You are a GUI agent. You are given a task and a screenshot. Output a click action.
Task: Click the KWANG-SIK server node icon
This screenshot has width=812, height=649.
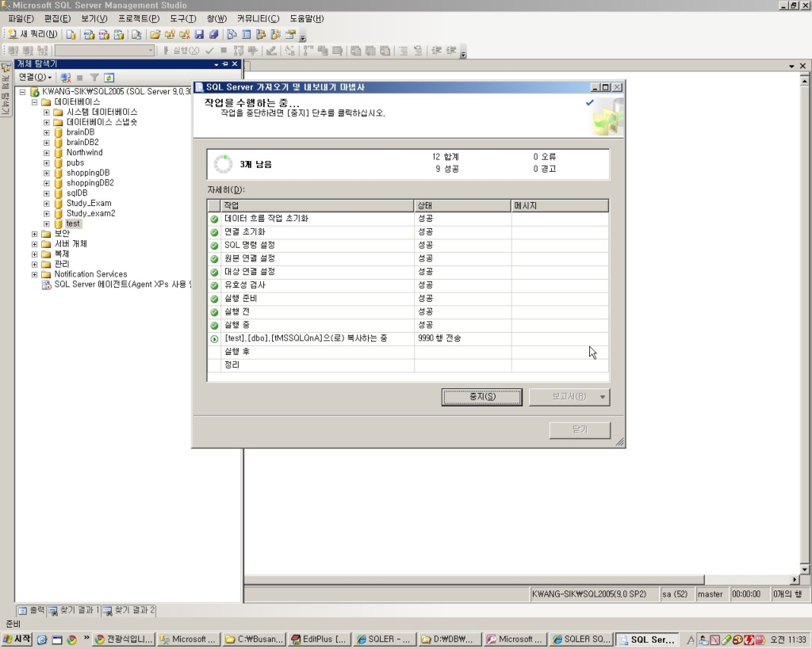(35, 92)
